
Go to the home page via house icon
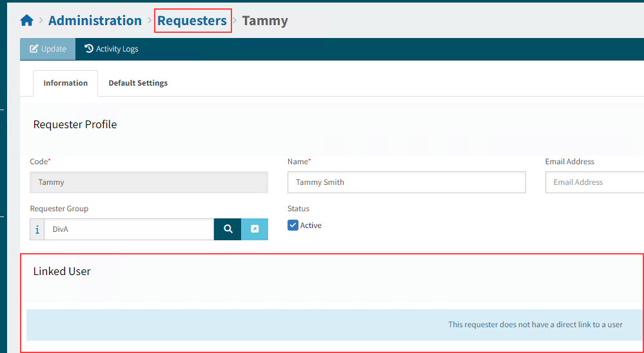point(26,20)
